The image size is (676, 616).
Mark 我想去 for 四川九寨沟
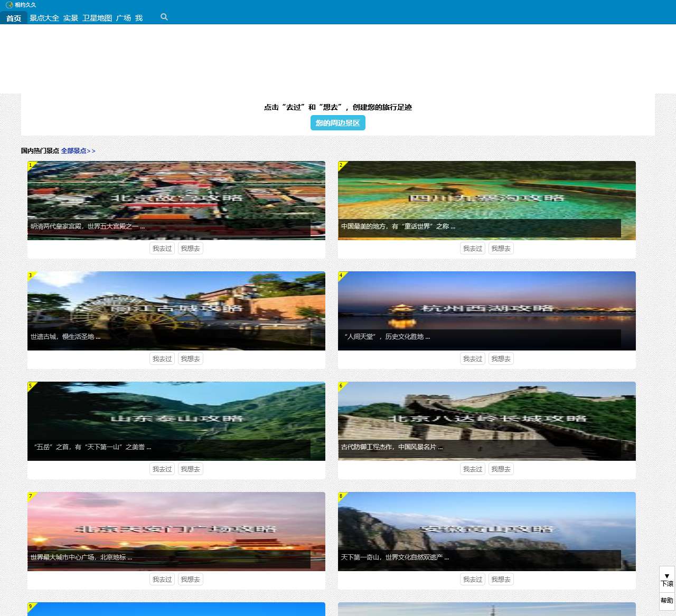tap(501, 249)
